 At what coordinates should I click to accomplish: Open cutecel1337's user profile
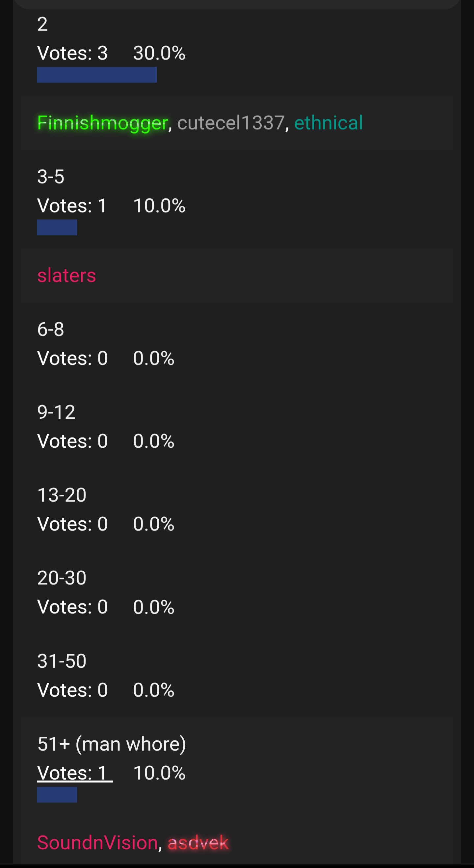pos(231,123)
